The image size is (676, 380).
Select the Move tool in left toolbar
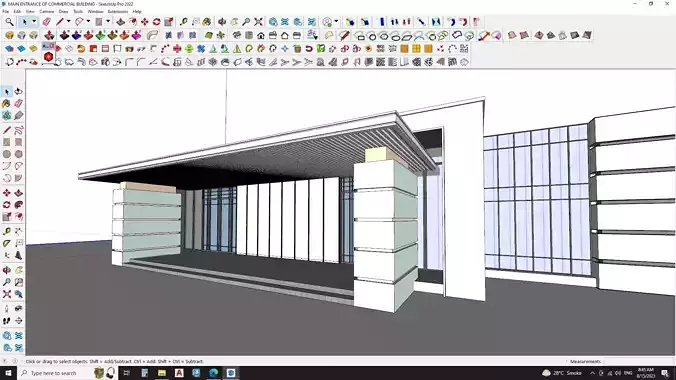[x=6, y=193]
